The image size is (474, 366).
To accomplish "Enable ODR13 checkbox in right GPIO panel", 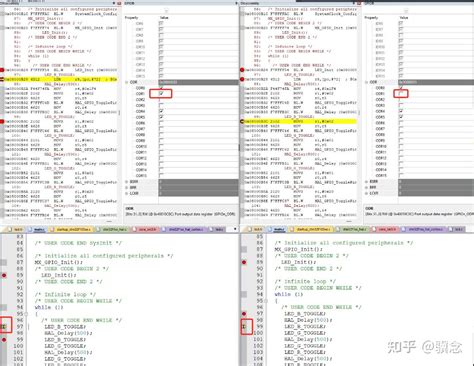I will [x=401, y=164].
